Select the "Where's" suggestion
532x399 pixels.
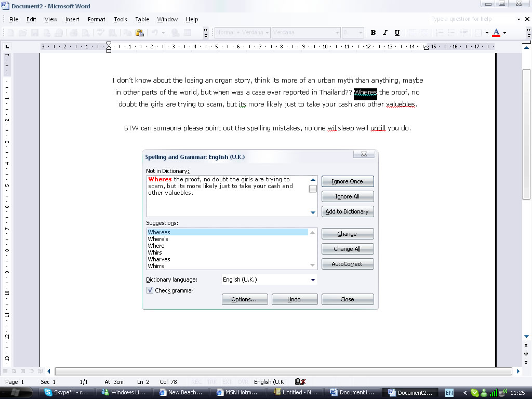click(x=158, y=239)
